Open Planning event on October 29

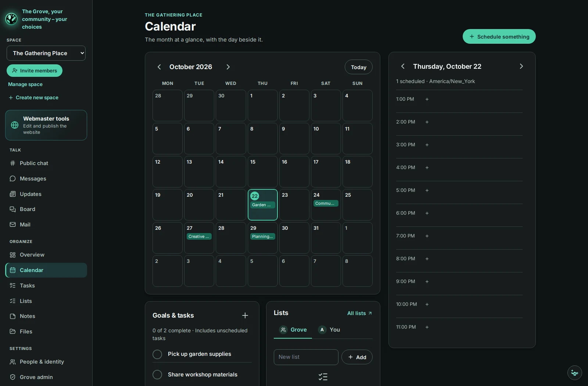263,236
